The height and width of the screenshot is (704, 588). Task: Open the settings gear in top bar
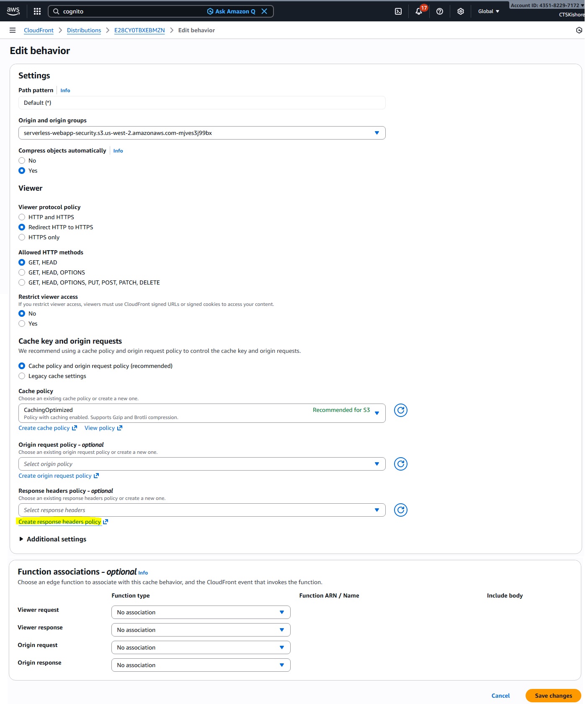461,11
